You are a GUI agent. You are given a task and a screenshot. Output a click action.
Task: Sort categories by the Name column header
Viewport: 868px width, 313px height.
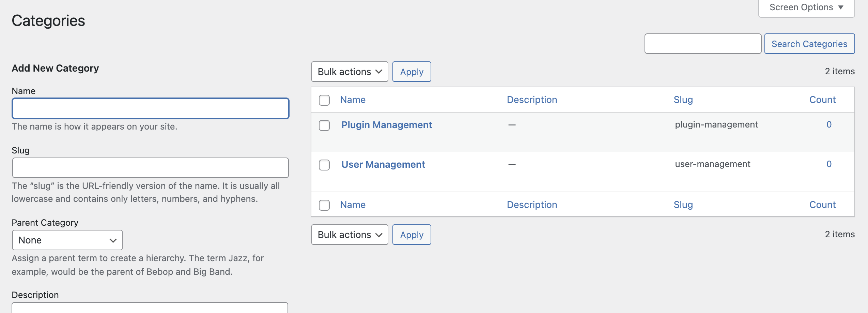pos(353,100)
